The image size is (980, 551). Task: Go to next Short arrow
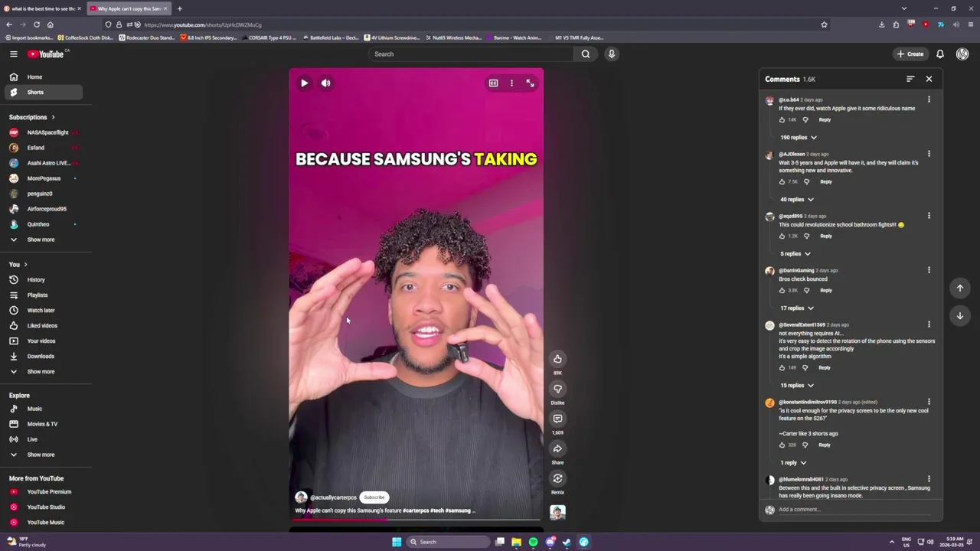click(x=960, y=316)
